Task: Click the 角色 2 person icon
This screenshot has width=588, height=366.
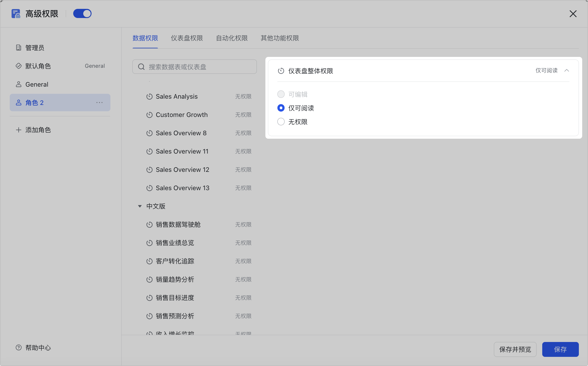Action: tap(19, 103)
